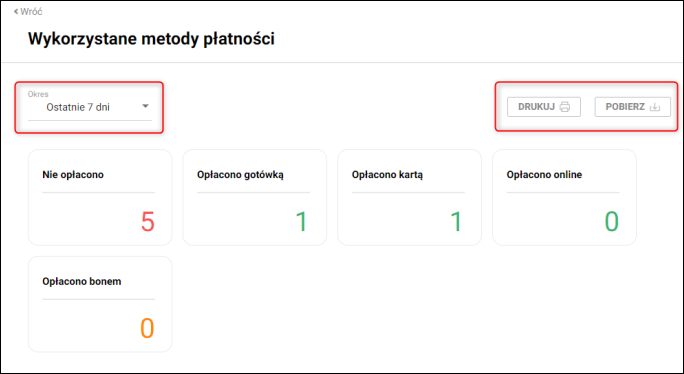Click the green 1 under Opłacono kartą

point(456,222)
